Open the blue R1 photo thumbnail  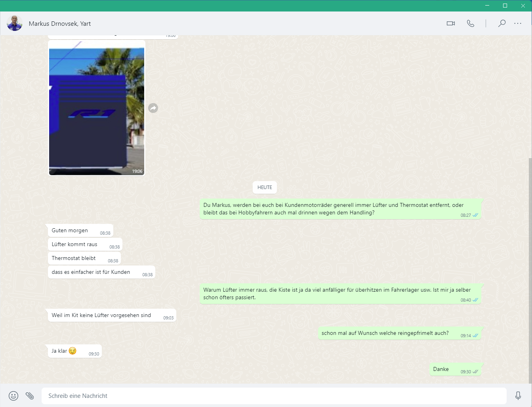(x=97, y=108)
